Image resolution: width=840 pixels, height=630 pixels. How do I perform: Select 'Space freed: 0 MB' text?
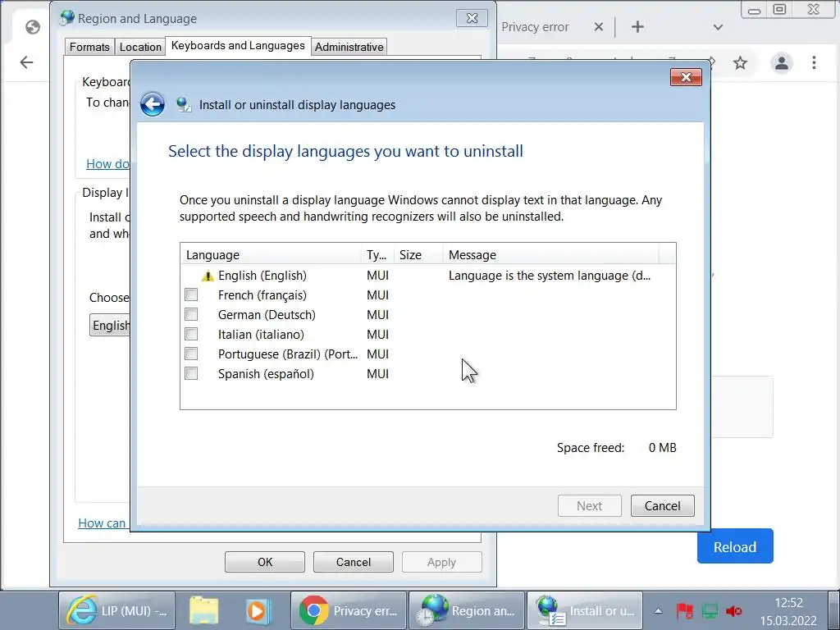point(617,448)
